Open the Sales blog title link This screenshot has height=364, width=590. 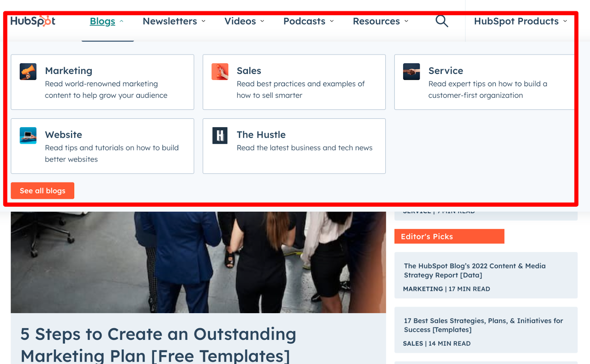pyautogui.click(x=249, y=71)
